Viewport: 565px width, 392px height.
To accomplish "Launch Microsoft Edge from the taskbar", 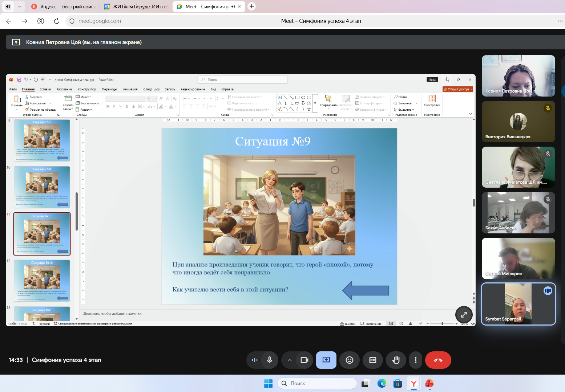I will pos(382,383).
